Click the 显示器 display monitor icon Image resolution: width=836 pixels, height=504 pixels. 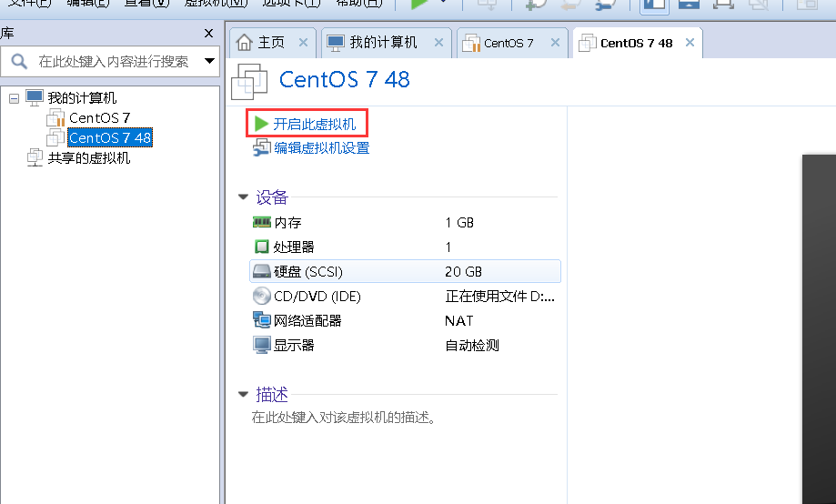[261, 345]
